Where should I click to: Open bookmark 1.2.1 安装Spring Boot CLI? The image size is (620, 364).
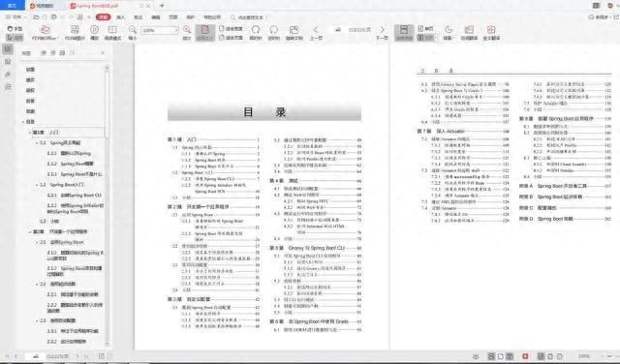pyautogui.click(x=75, y=196)
